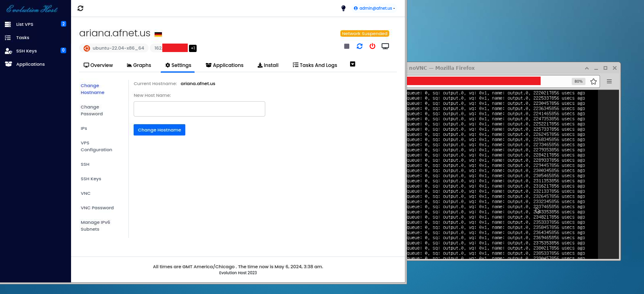Click the refresh icon in the top bar
644x294 pixels.
[80, 8]
